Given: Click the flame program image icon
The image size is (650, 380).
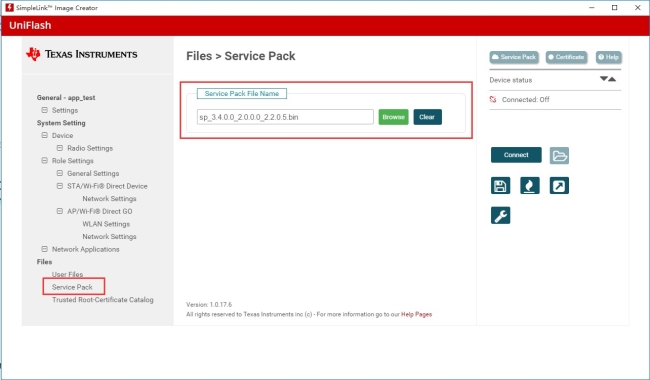Looking at the screenshot, I should click(530, 186).
